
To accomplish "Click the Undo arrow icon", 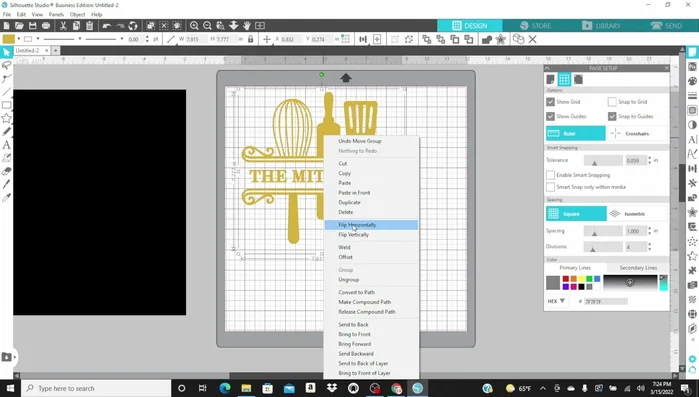I will 107,25.
